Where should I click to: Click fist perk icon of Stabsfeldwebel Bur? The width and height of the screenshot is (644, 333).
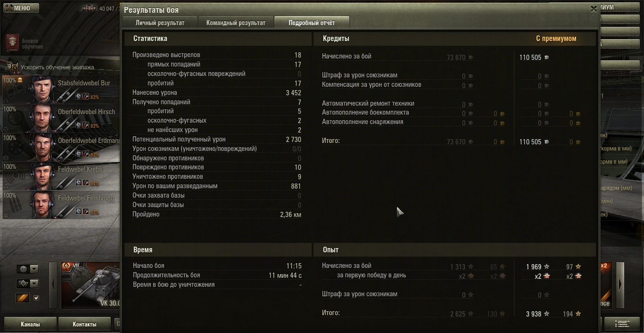point(78,97)
